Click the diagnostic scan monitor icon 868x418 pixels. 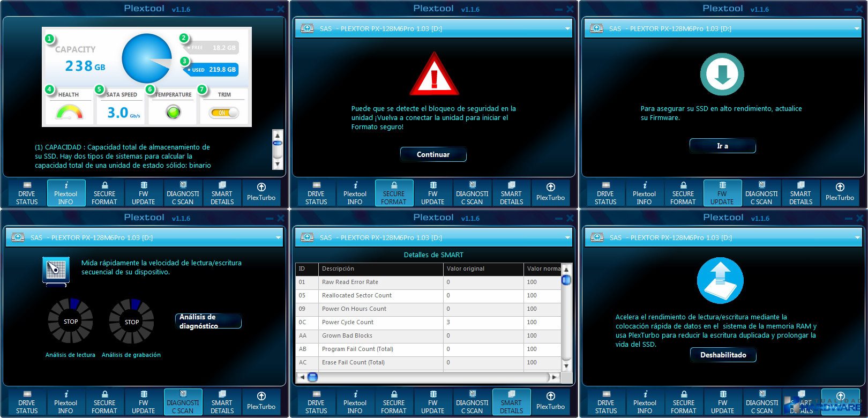[x=56, y=270]
